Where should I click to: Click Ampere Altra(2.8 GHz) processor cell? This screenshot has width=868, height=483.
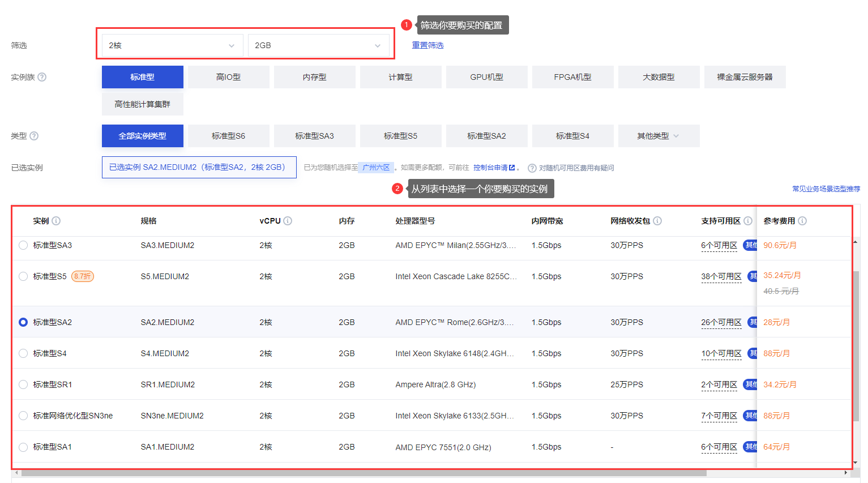(x=435, y=384)
